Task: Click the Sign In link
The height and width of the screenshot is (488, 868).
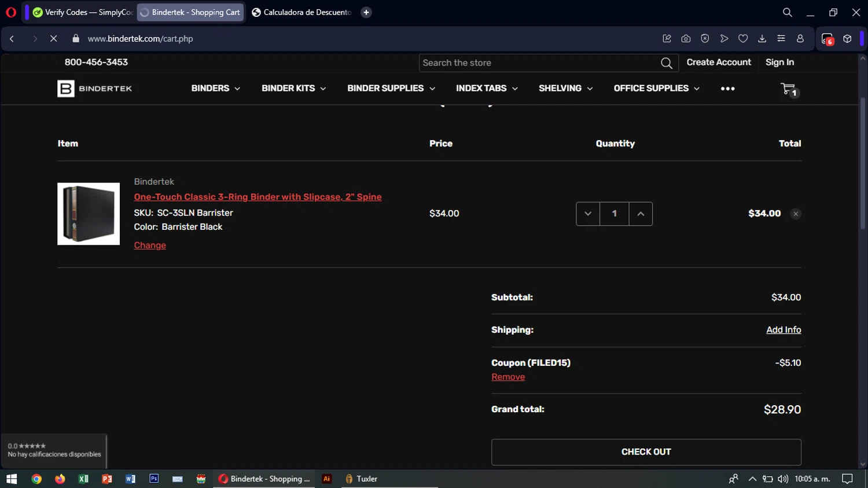Action: pos(779,62)
